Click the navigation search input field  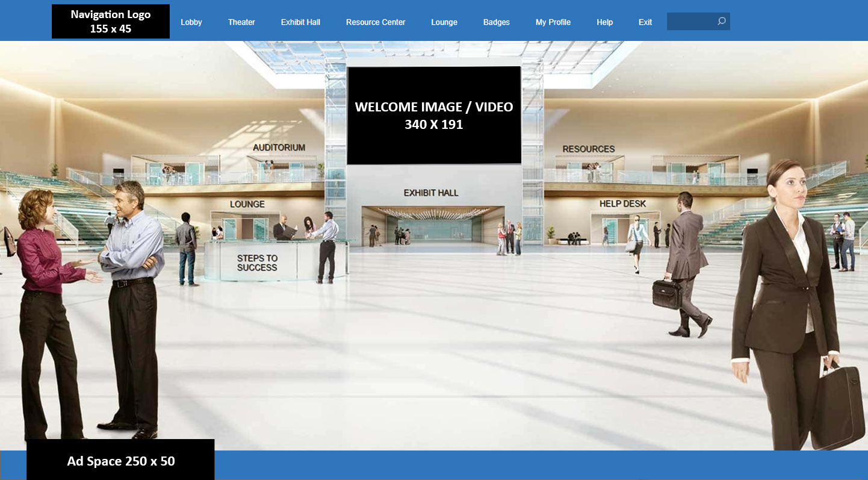[698, 22]
